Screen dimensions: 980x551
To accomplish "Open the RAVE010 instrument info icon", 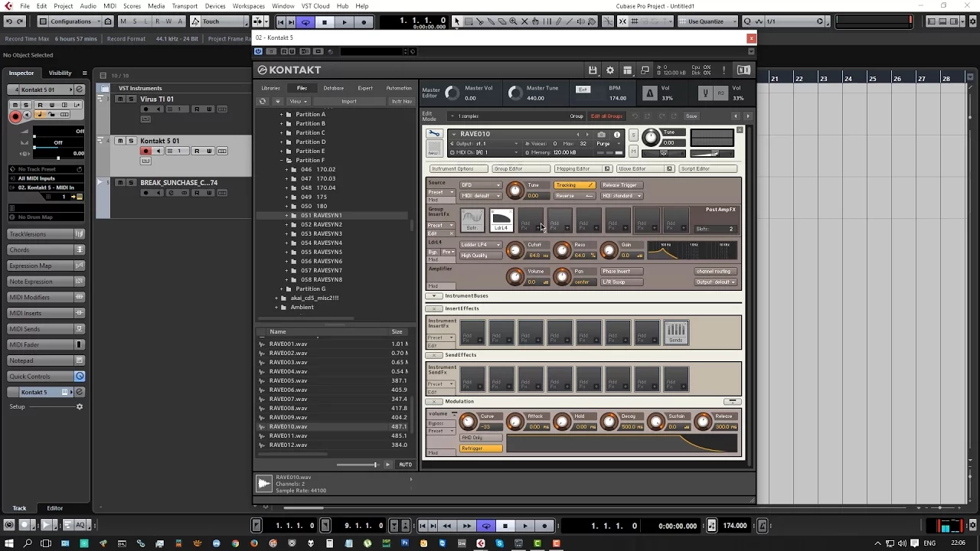I will 617,134.
